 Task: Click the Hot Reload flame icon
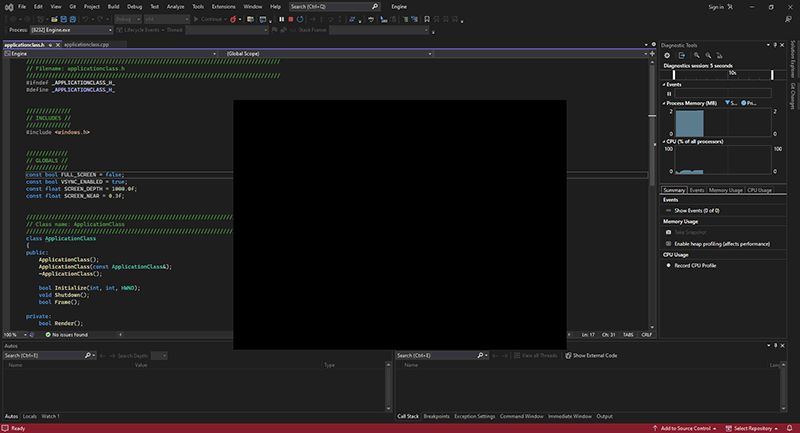click(233, 19)
